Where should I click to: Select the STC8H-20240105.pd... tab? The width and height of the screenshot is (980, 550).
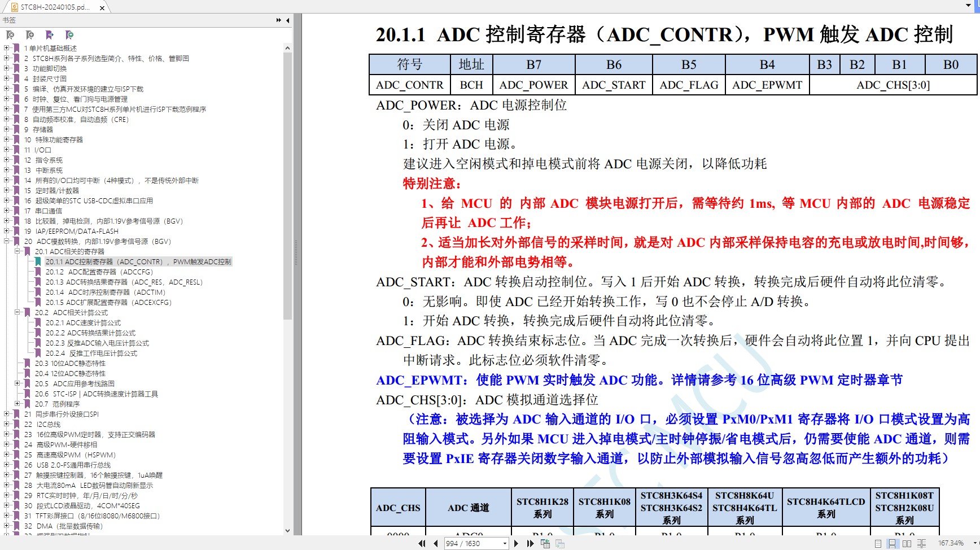[x=55, y=7]
